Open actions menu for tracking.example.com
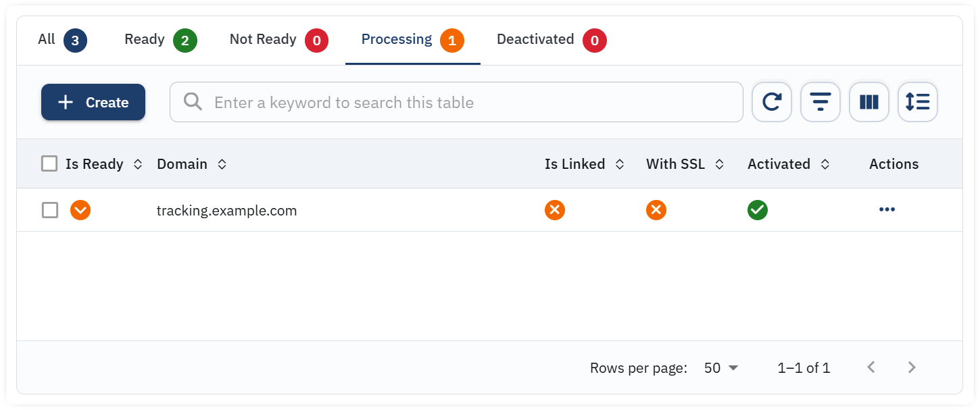The image size is (980, 410). tap(887, 210)
